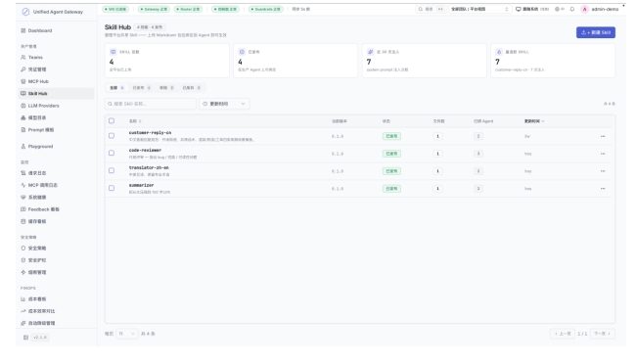The height and width of the screenshot is (364, 636).
Task: Sort by the update time column header
Action: 534,121
